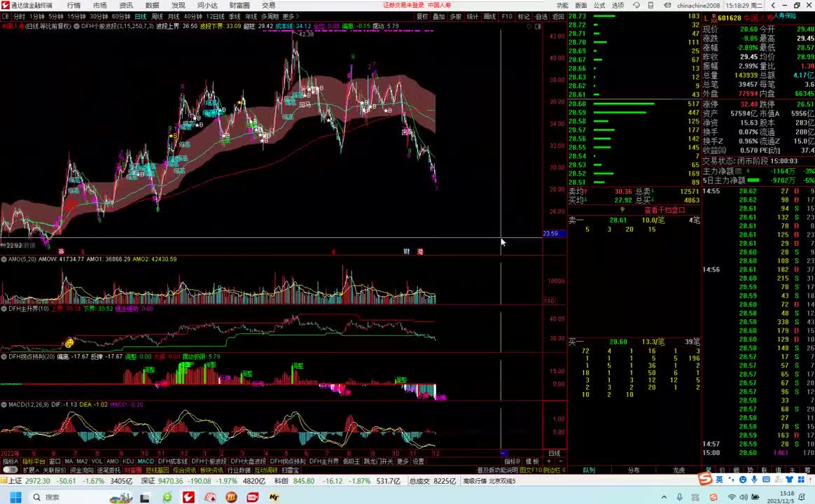Open the 指标平台 tab
This screenshot has height=504, width=815.
pyautogui.click(x=34, y=461)
